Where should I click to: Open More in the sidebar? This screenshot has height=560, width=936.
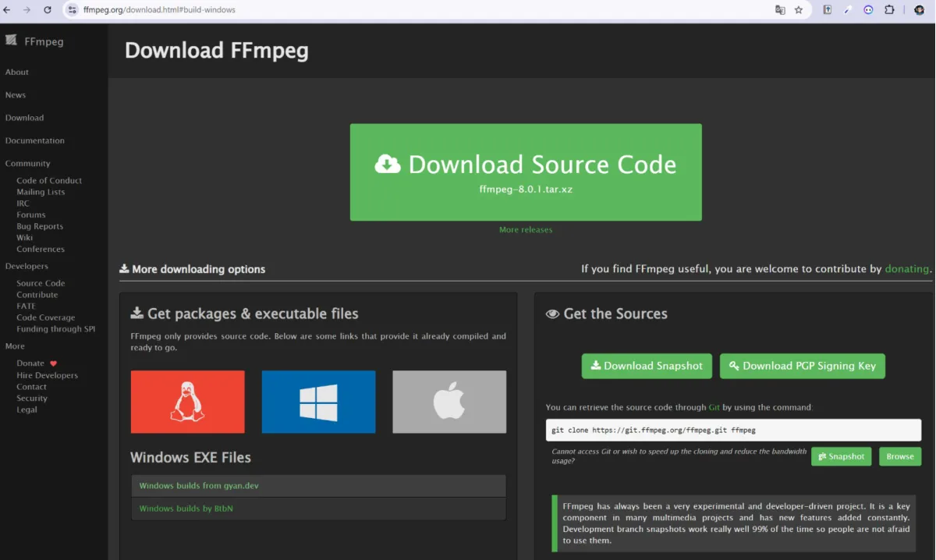[15, 346]
